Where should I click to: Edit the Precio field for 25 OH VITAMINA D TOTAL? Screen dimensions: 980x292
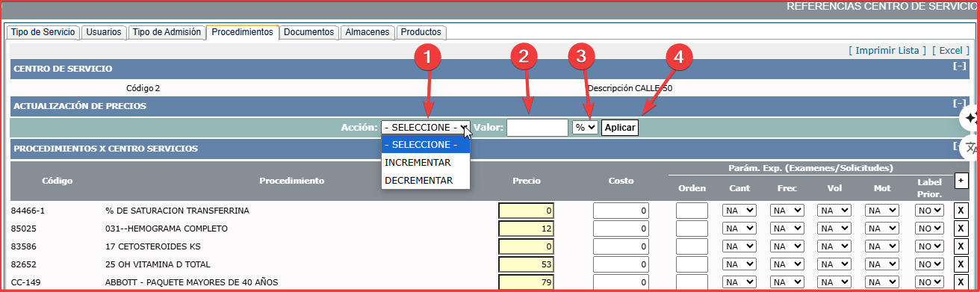pos(527,264)
